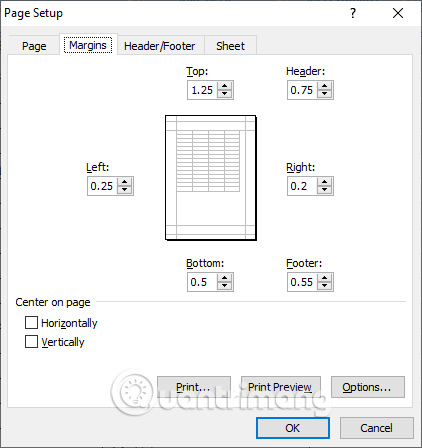Click the page margin preview thumbnail
This screenshot has height=448, width=422.
(211, 178)
